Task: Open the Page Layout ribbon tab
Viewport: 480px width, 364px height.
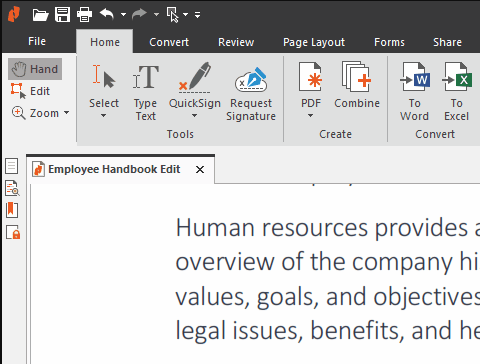Action: [x=314, y=42]
